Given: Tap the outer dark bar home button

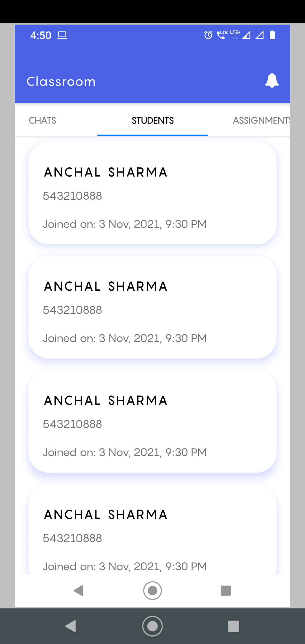Looking at the screenshot, I should pyautogui.click(x=152, y=626).
